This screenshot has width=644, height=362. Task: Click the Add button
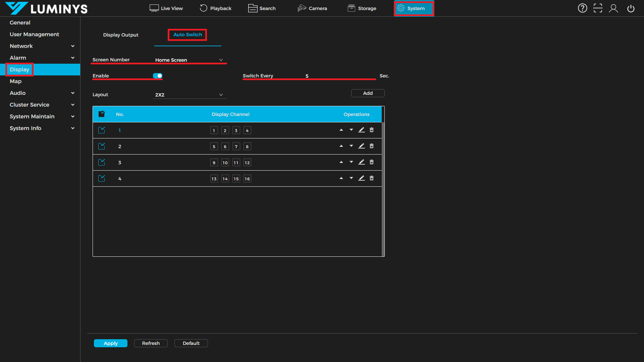click(368, 93)
